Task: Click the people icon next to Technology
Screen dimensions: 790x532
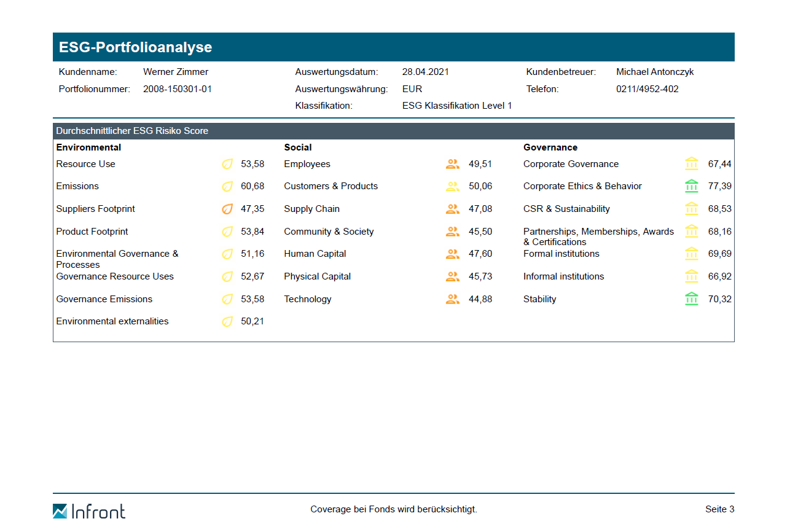Action: 453,299
